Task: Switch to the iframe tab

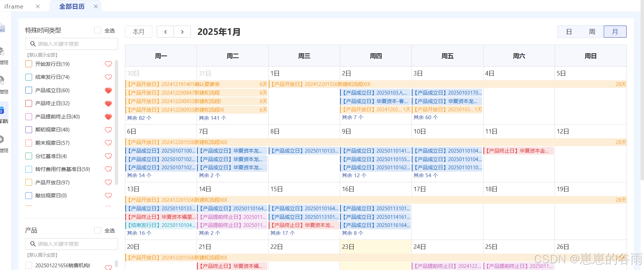Action: [14, 6]
